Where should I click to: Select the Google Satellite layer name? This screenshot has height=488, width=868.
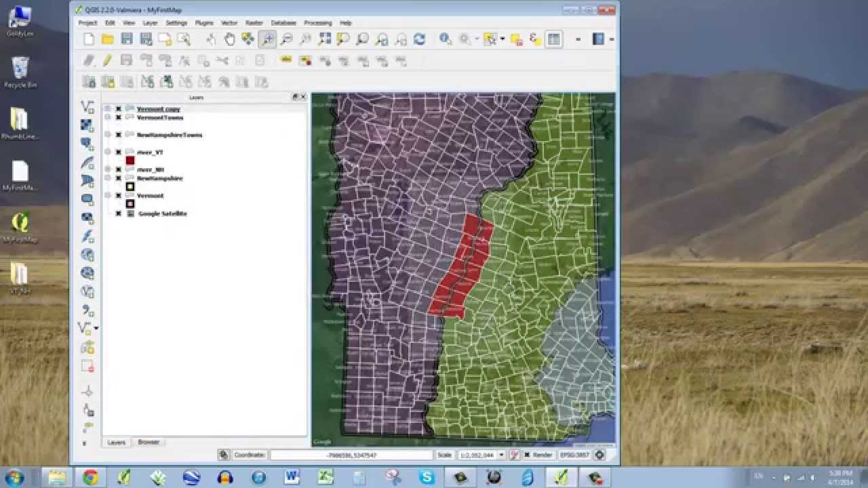pos(163,213)
